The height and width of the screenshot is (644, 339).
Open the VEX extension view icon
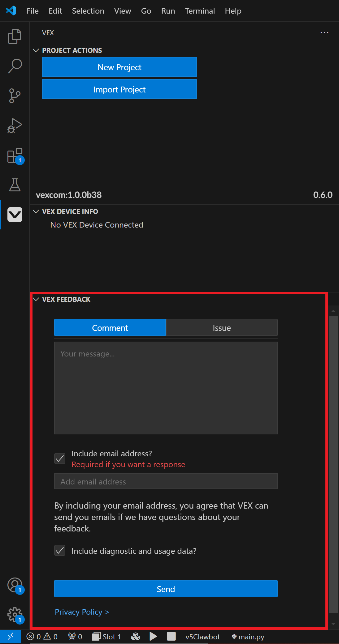[15, 215]
